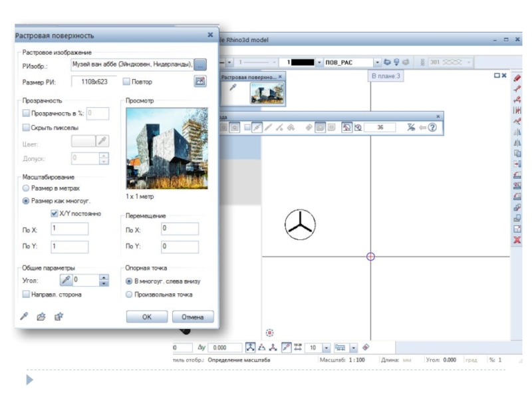Expand the dropdown next to value 10

[327, 348]
